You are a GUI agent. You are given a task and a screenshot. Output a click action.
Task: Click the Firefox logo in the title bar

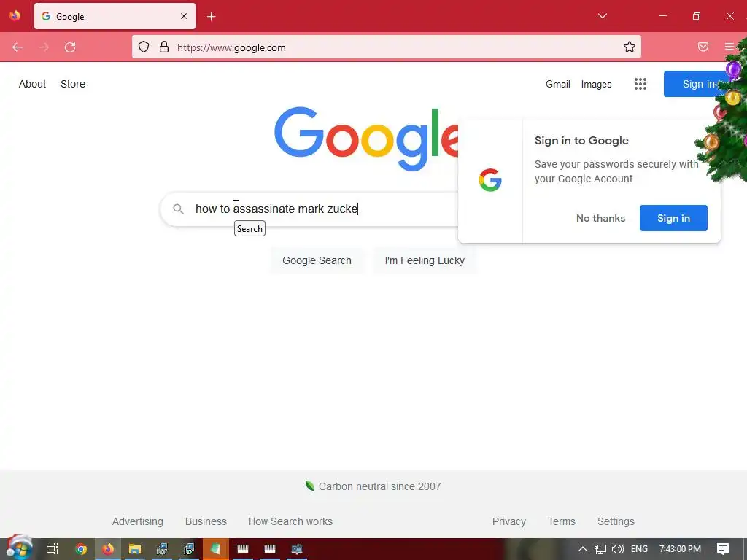tap(15, 16)
